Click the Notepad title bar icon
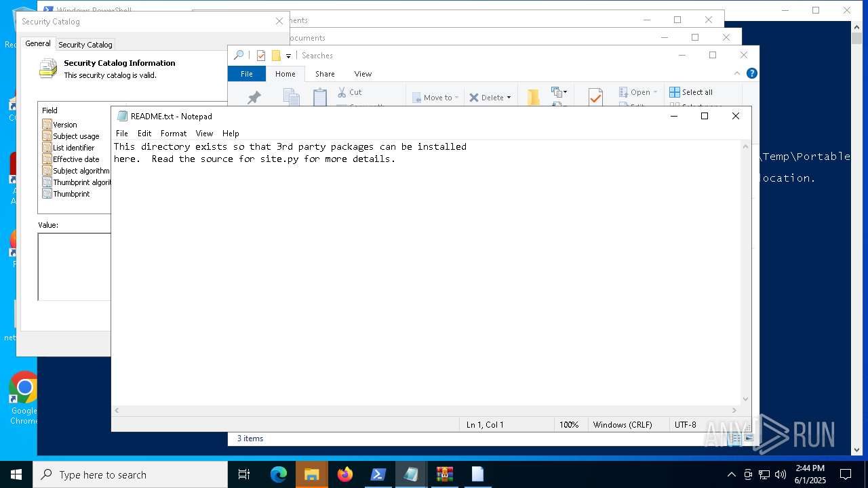 (122, 116)
